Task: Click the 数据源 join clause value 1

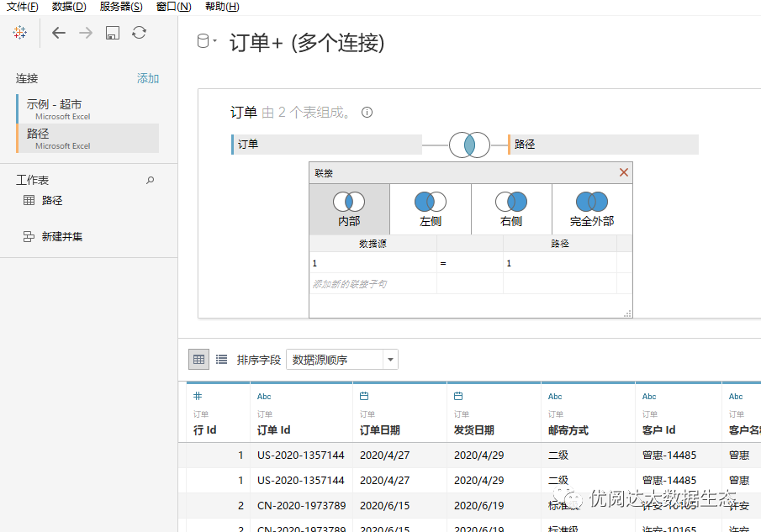Action: pyautogui.click(x=373, y=263)
